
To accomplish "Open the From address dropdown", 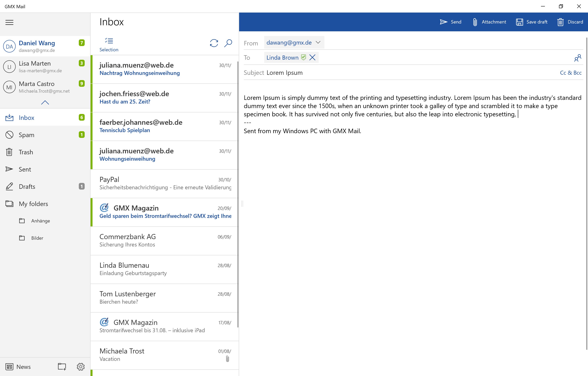I will (x=318, y=42).
